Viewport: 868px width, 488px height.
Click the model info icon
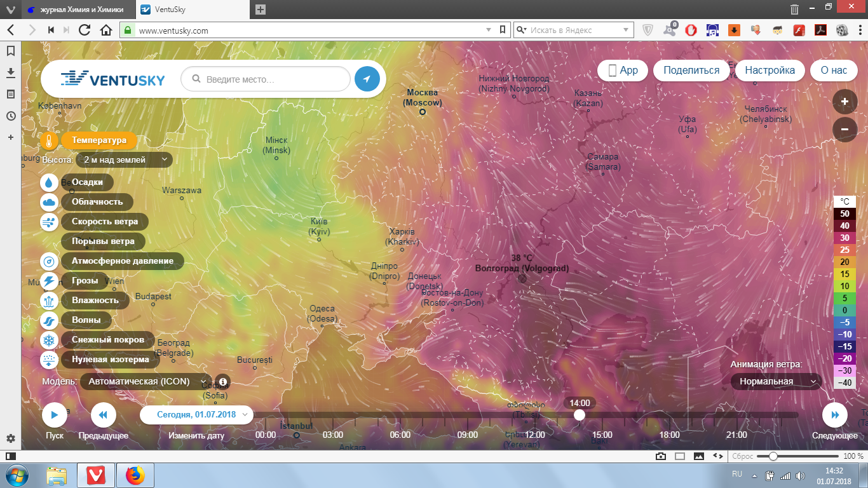(x=223, y=382)
